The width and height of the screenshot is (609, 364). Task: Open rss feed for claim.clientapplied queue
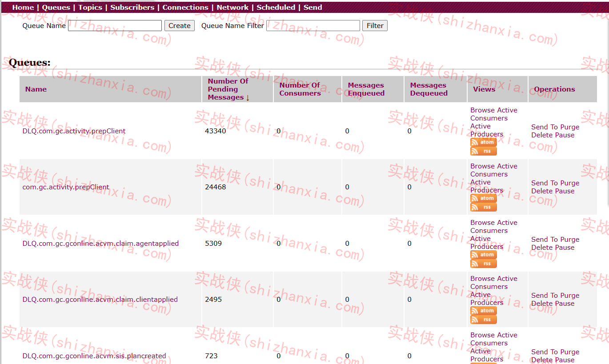tap(483, 320)
